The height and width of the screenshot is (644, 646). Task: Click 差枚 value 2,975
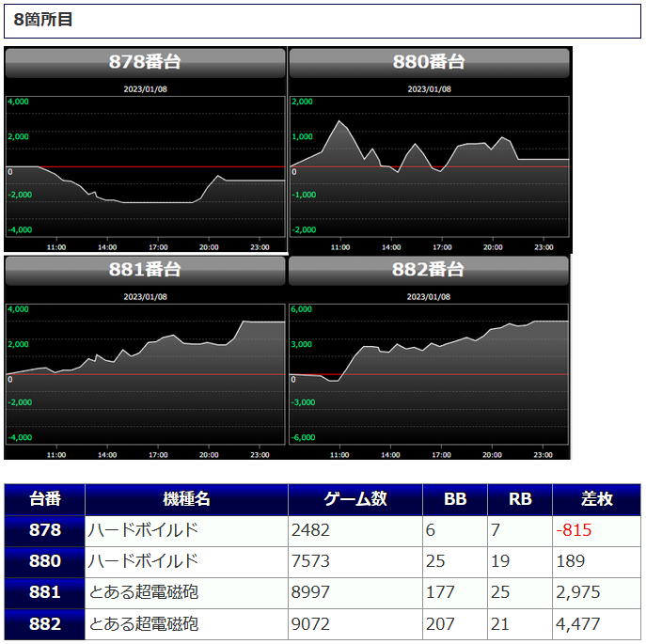pyautogui.click(x=578, y=592)
